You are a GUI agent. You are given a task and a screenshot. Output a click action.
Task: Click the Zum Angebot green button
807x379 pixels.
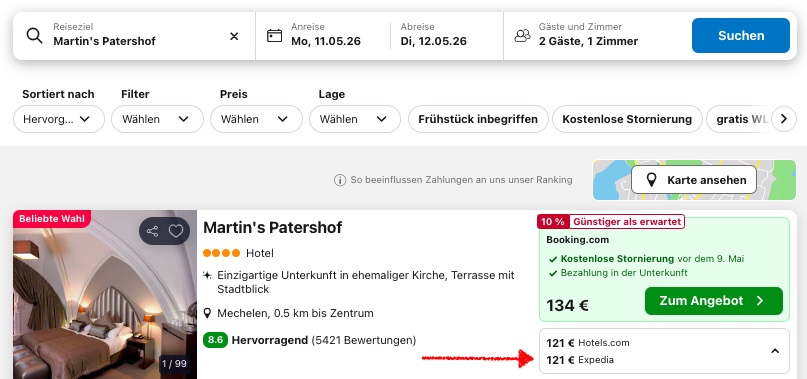(713, 301)
